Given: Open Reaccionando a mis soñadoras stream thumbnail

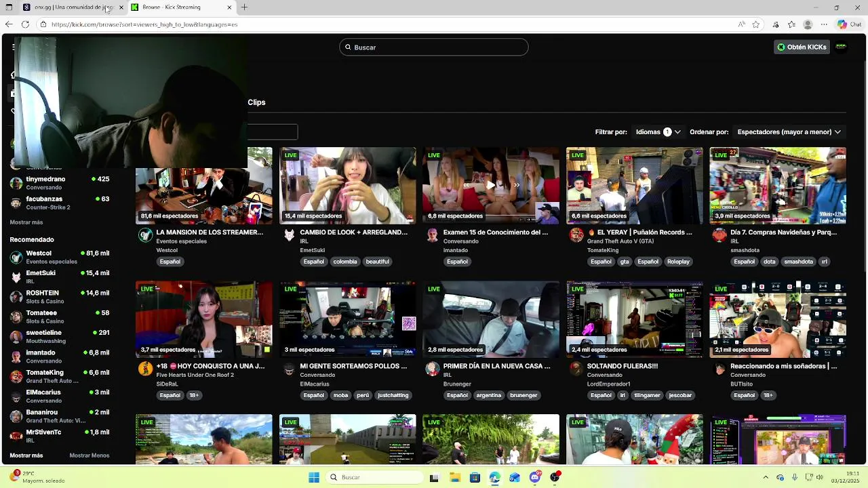Looking at the screenshot, I should (778, 319).
